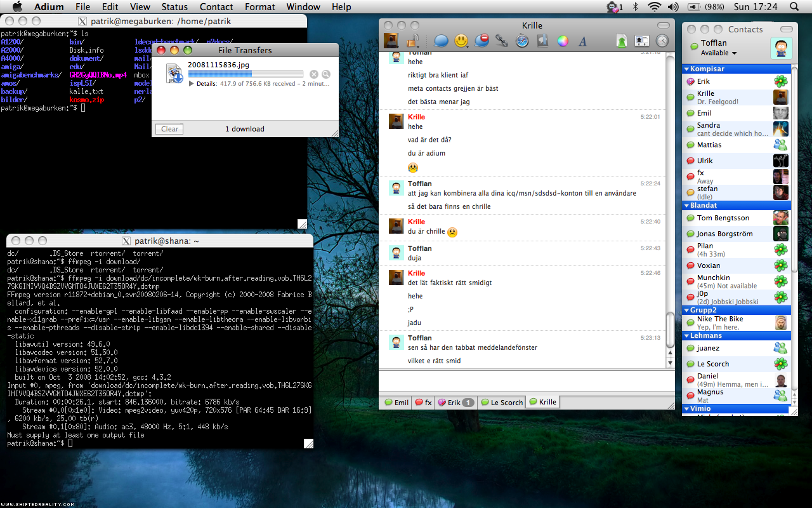Collapse the Lehmans group
The image size is (812, 508).
point(686,335)
